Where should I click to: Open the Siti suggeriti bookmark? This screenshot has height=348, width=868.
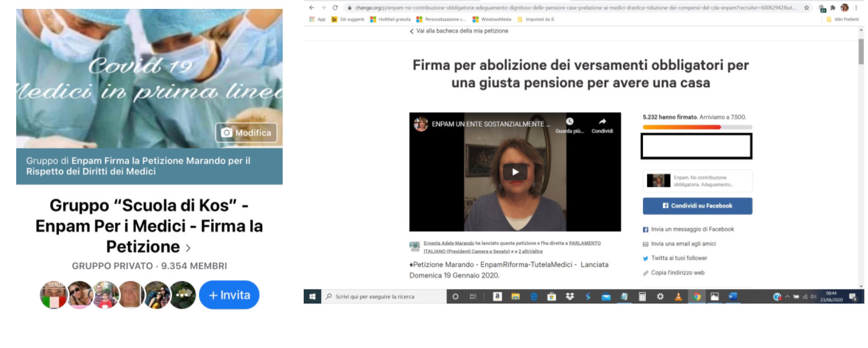click(348, 19)
